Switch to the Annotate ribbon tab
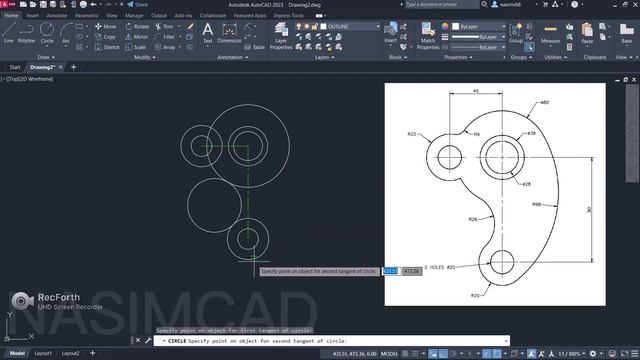 [x=56, y=16]
